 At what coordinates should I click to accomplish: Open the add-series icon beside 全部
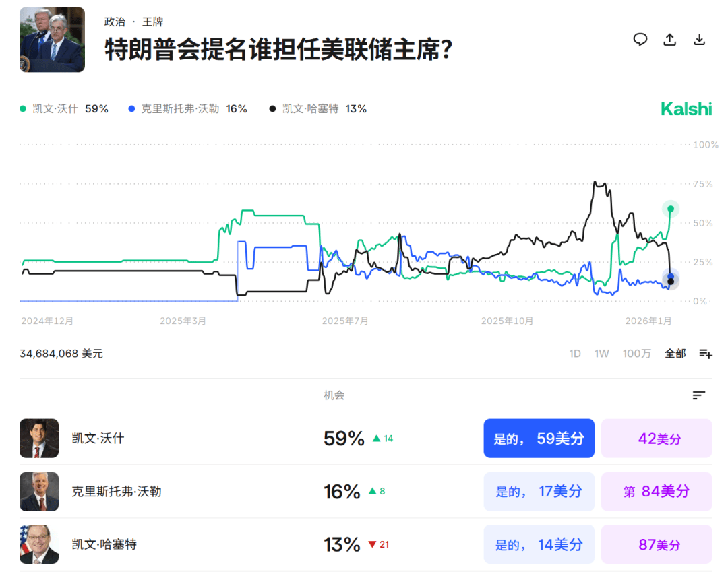coord(705,354)
